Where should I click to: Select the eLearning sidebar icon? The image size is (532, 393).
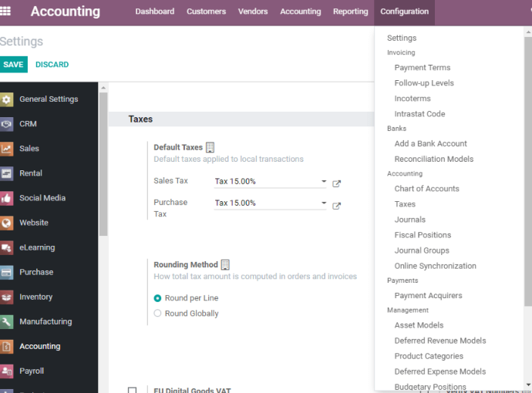[x=6, y=248]
